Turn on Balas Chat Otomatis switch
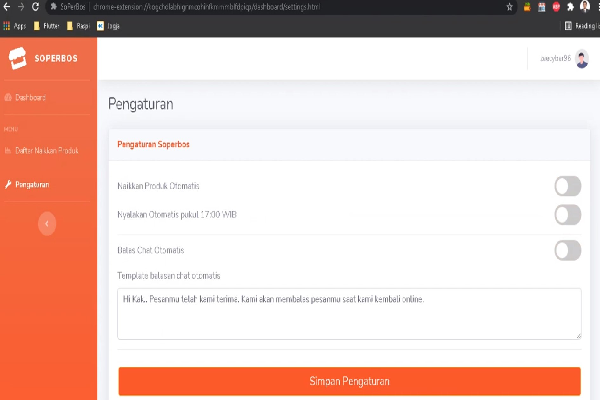The width and height of the screenshot is (600, 400). (568, 250)
